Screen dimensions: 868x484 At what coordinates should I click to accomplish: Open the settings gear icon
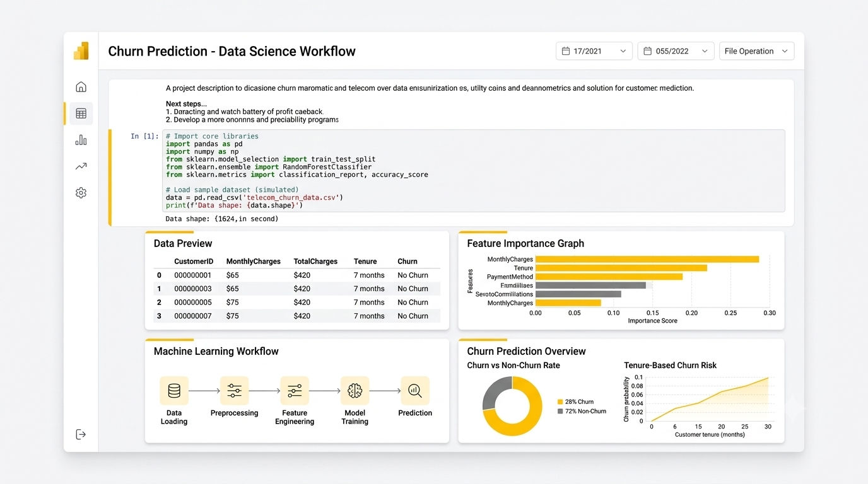pyautogui.click(x=81, y=193)
